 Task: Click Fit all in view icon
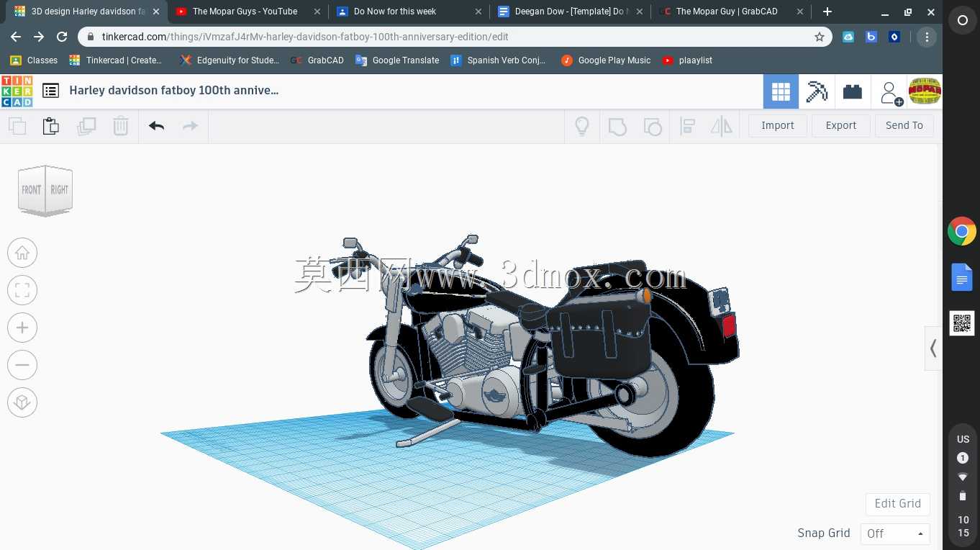[22, 290]
